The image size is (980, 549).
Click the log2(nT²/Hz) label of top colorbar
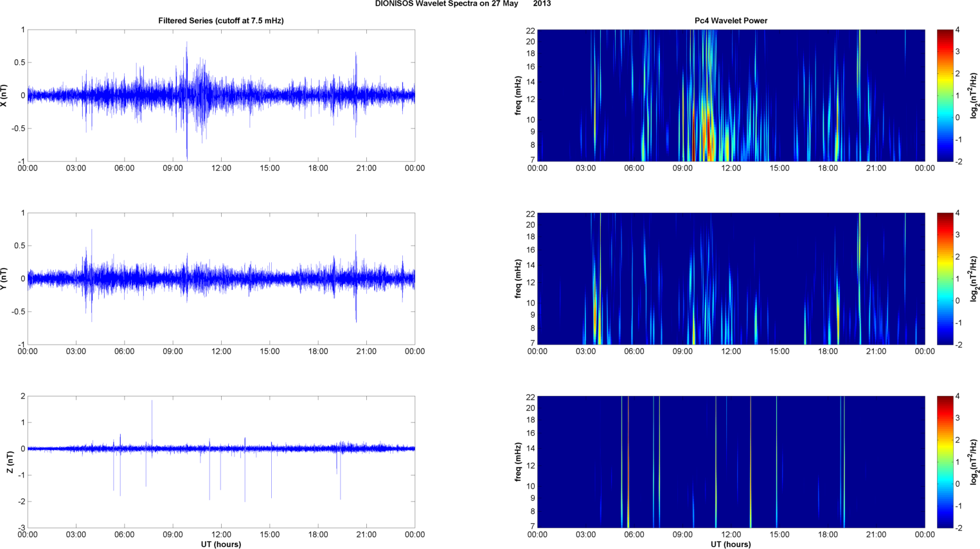click(974, 95)
